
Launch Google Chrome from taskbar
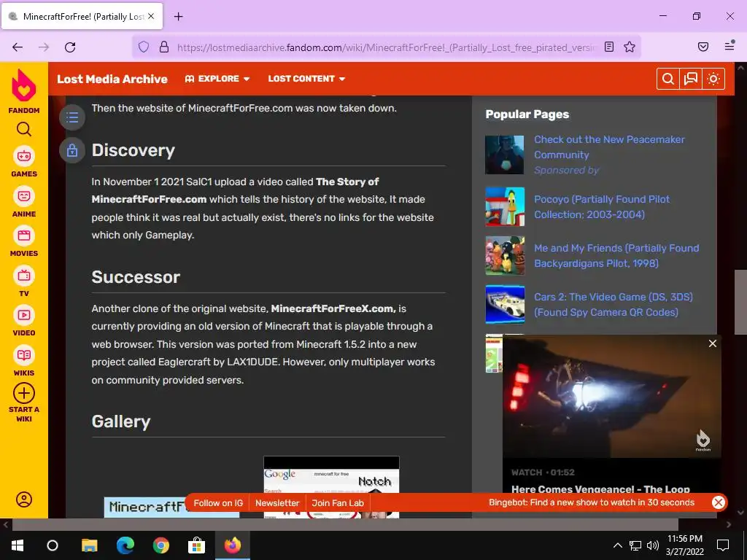point(161,545)
